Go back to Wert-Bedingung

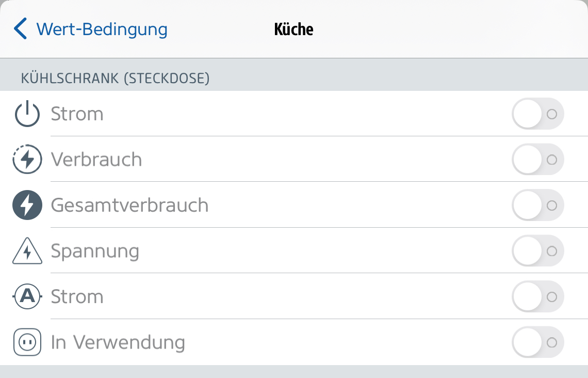pos(102,29)
